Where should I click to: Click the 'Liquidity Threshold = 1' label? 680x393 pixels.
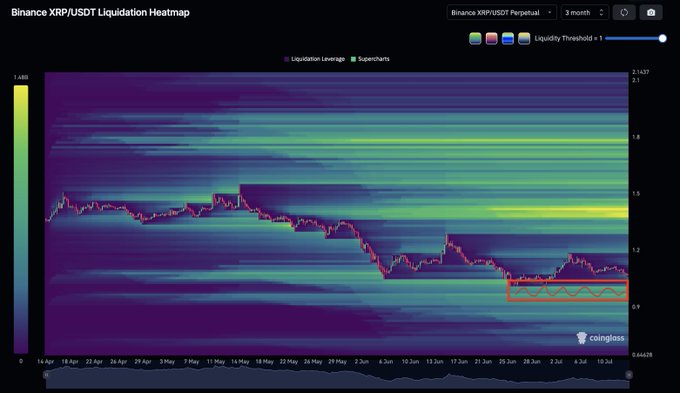568,38
